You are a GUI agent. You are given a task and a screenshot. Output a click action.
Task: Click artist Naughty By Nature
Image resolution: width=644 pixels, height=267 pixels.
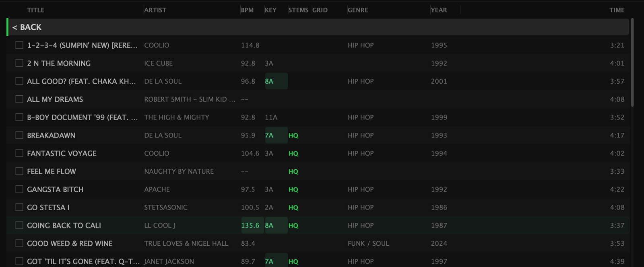pyautogui.click(x=179, y=171)
